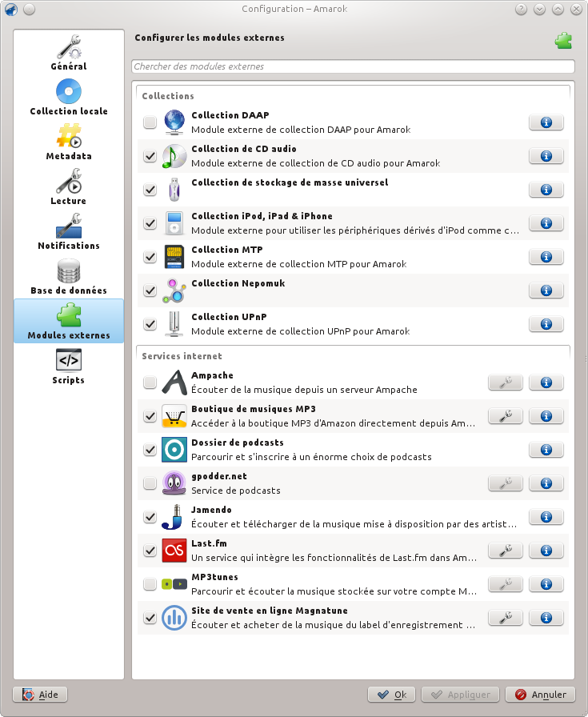Click the Aide help button

(40, 695)
